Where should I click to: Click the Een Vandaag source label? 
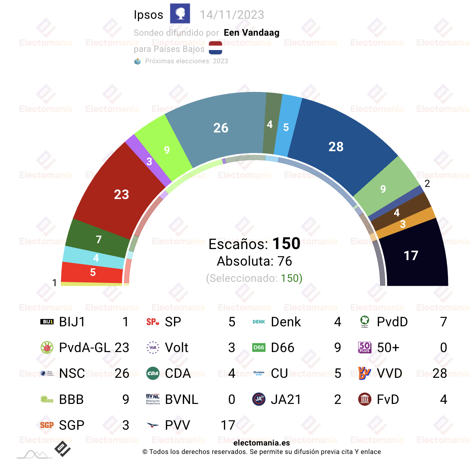tap(252, 33)
